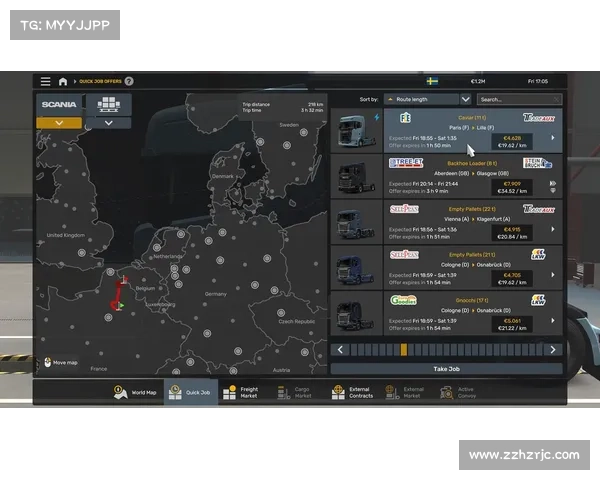Viewport: 600px width, 480px height.
Task: Click SellPlan logo in Vienna job
Action: tap(404, 209)
